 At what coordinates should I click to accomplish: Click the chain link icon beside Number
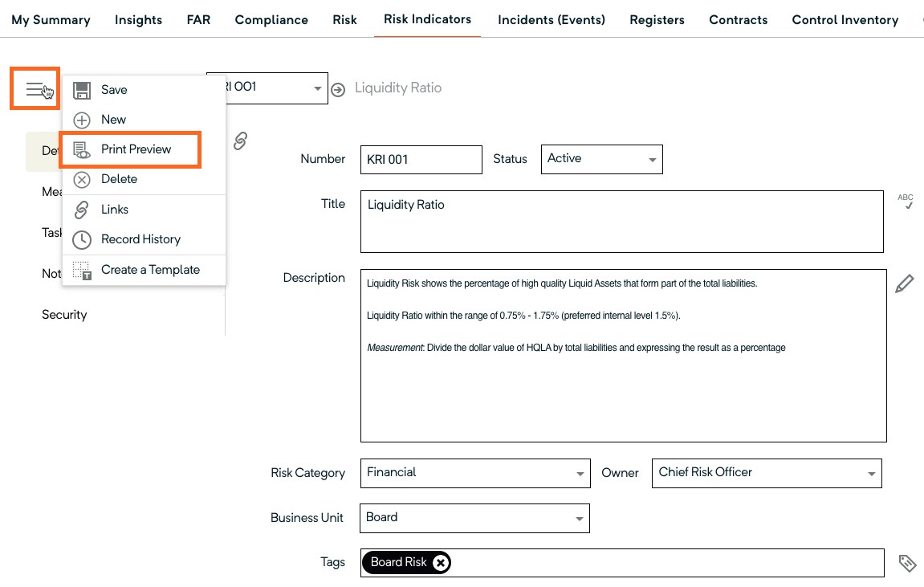tap(240, 141)
